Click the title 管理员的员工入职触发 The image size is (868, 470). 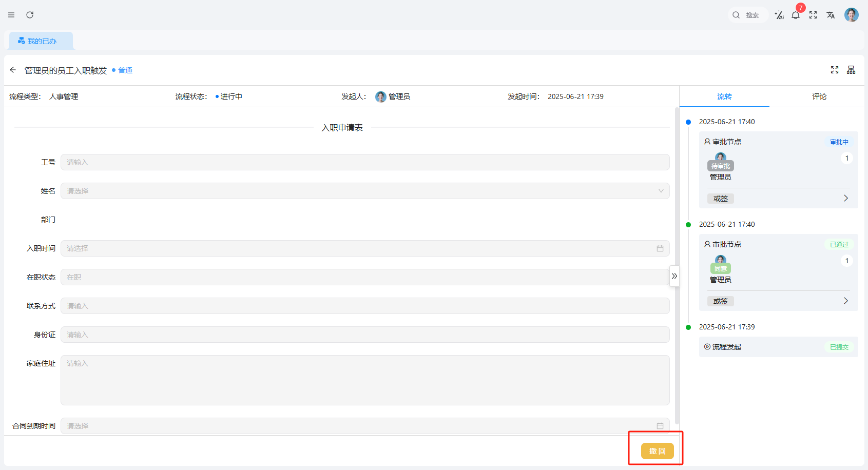[66, 70]
